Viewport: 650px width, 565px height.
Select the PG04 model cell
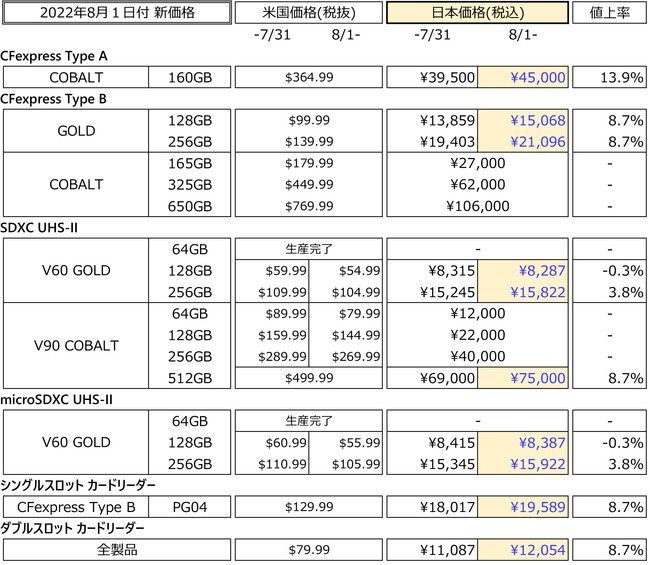click(190, 506)
